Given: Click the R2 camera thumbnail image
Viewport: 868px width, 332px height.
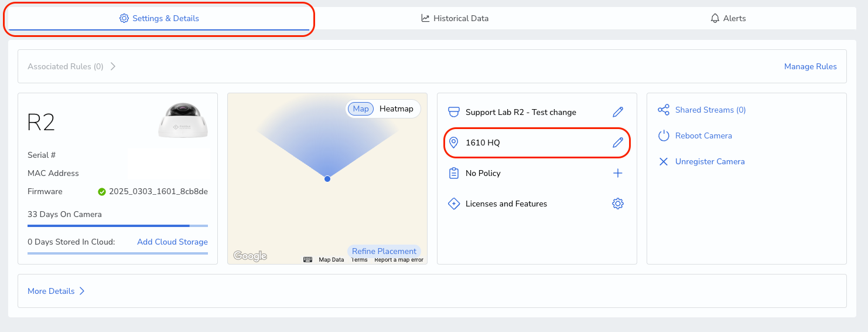Looking at the screenshot, I should [183, 120].
